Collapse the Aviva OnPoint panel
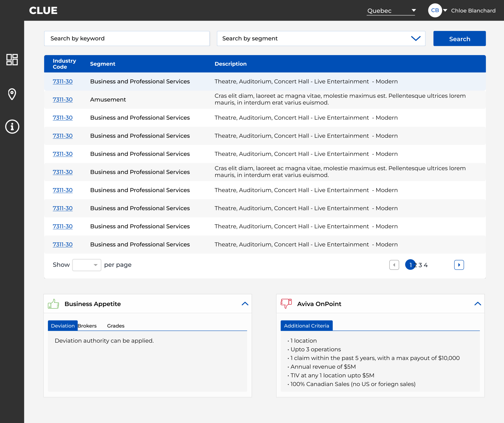The image size is (504, 423). click(478, 304)
